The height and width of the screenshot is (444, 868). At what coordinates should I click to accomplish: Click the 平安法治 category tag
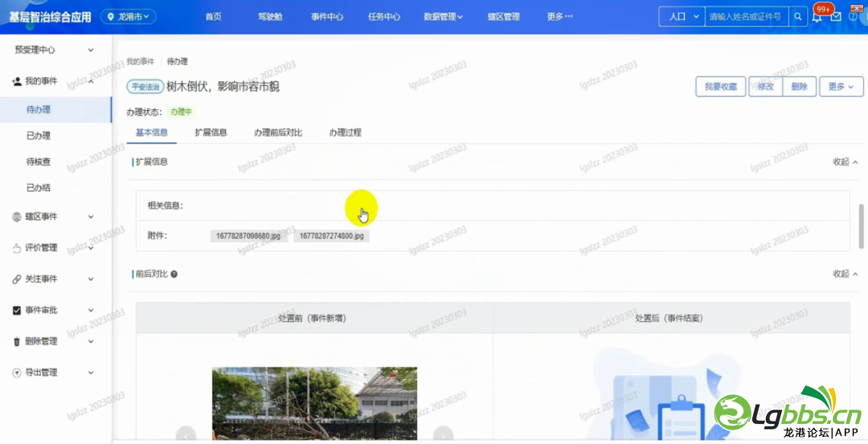point(145,87)
